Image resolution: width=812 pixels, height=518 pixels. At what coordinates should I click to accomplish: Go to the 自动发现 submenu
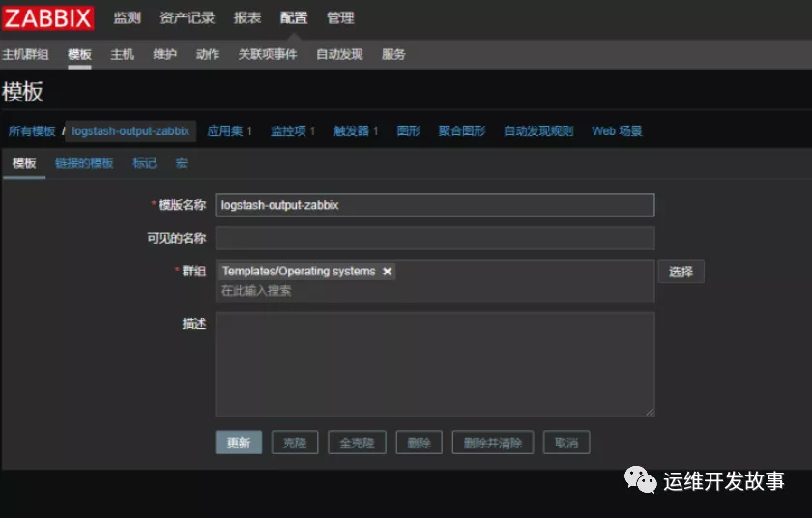tap(339, 54)
